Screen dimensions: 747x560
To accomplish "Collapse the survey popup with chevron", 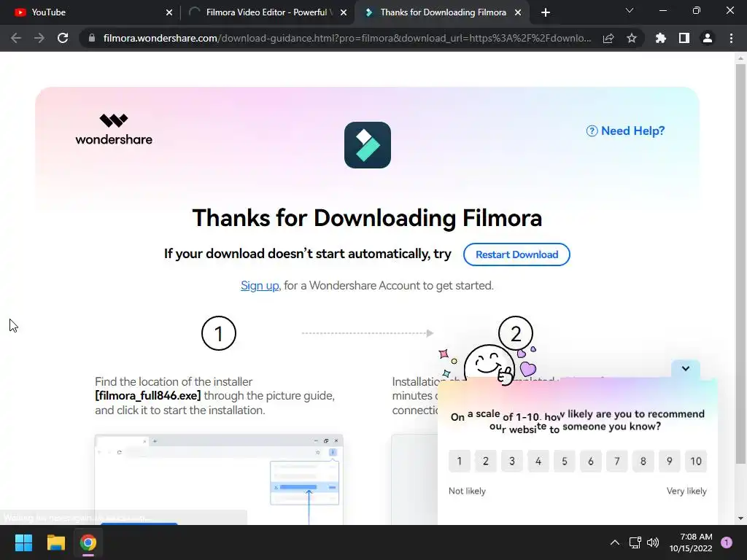I will [x=686, y=368].
